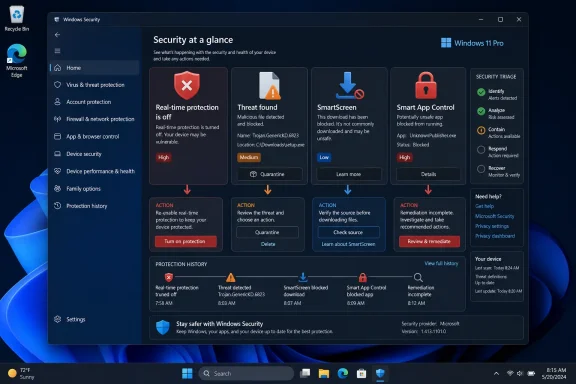Click the Smart App Control padlock icon
The image size is (576, 384).
click(x=426, y=85)
